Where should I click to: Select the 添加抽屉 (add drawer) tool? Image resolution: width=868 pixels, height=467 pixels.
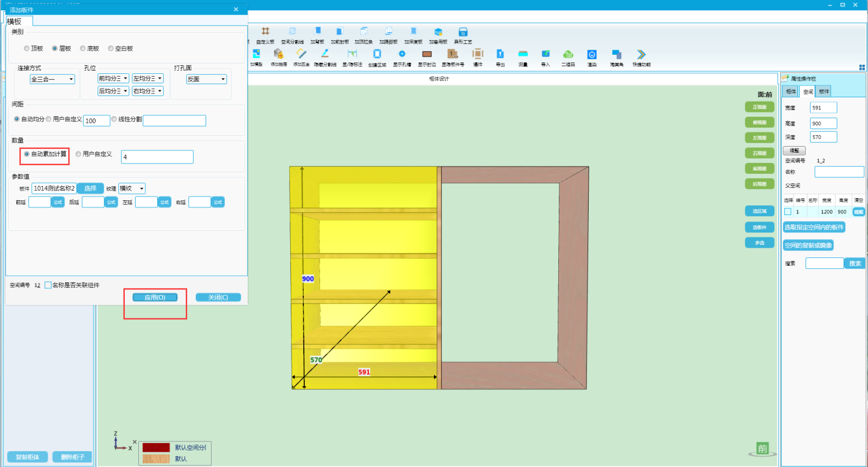[x=278, y=54]
